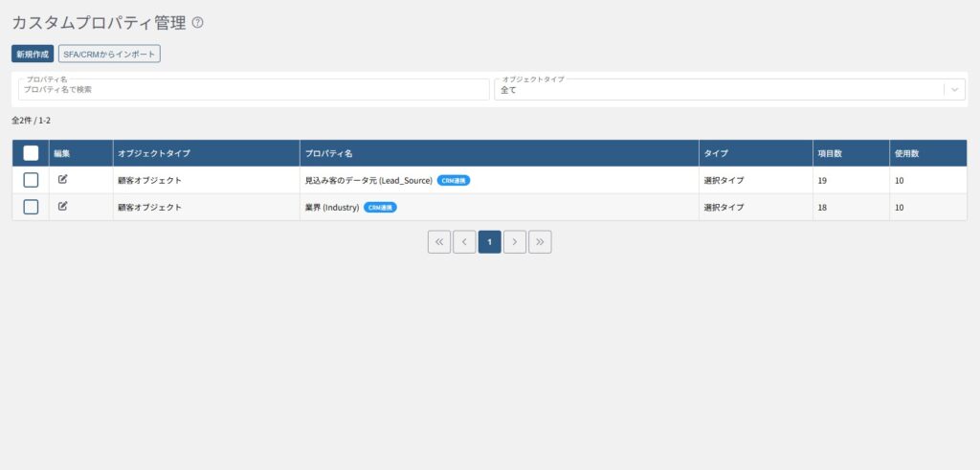Click CRM連携 badge on Lead_Source row
Screen dimensions: 980x470
[x=454, y=180]
